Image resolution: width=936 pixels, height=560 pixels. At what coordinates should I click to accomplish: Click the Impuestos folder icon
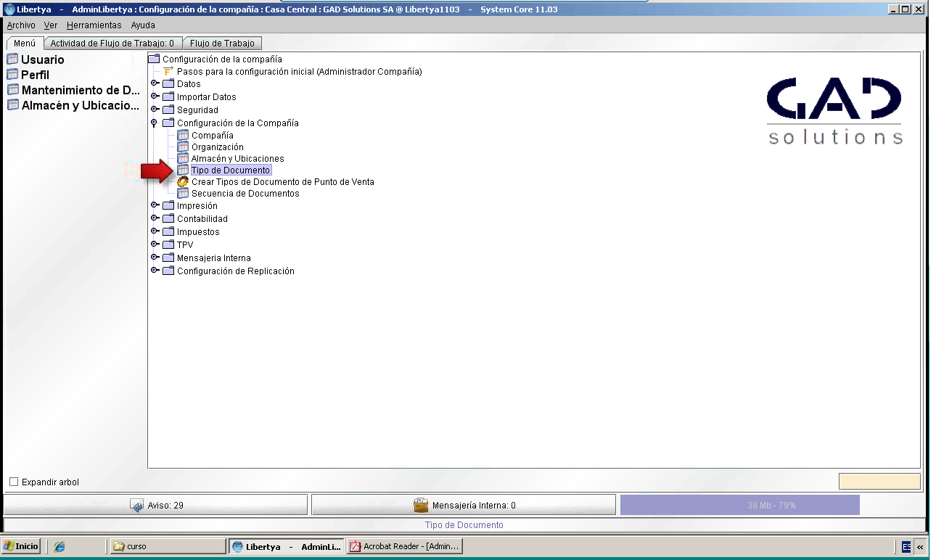(168, 231)
